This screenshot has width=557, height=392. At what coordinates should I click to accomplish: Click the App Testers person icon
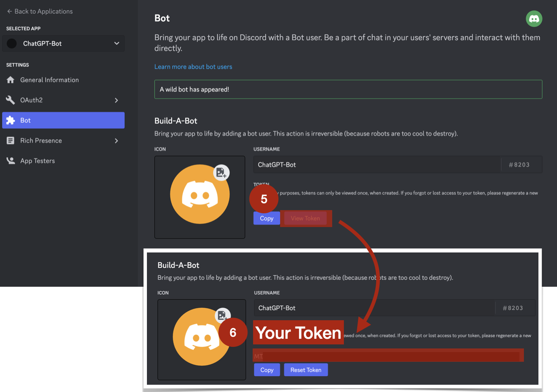coord(10,161)
